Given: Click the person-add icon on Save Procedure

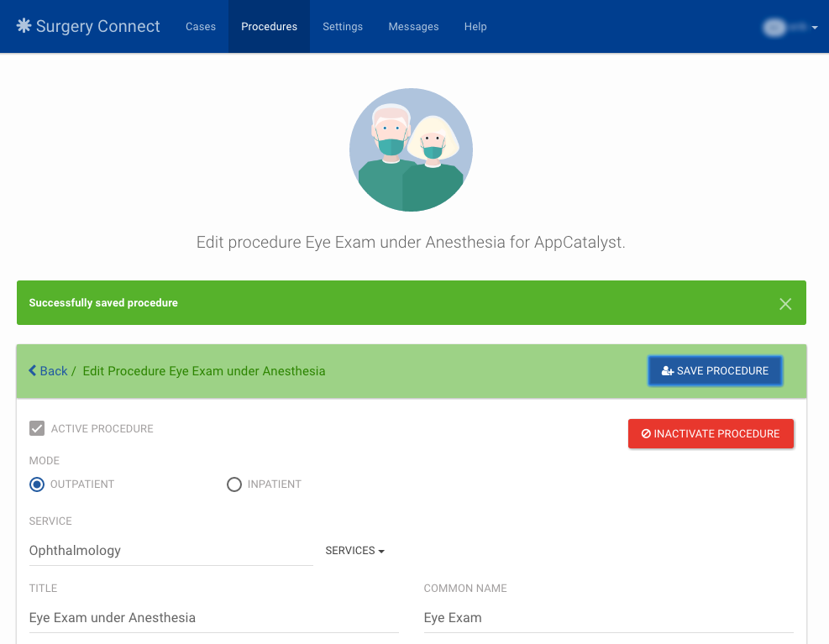Looking at the screenshot, I should (667, 370).
